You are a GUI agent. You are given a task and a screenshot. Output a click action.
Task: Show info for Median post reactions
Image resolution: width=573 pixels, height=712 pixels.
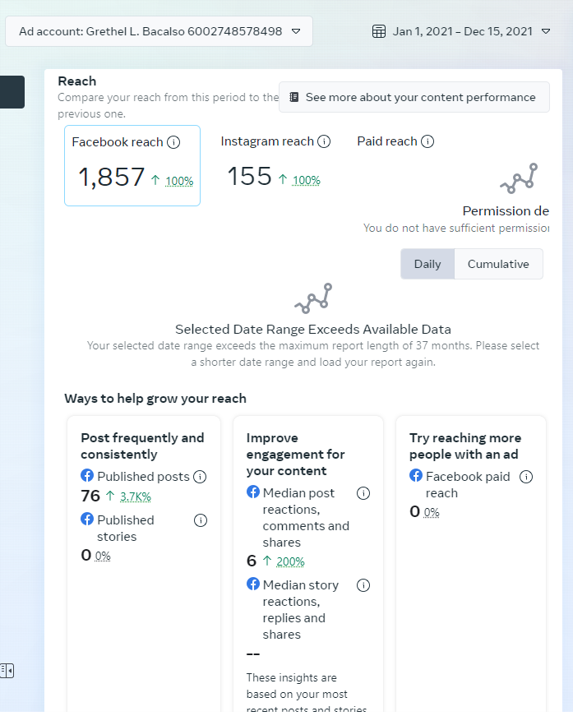point(363,493)
